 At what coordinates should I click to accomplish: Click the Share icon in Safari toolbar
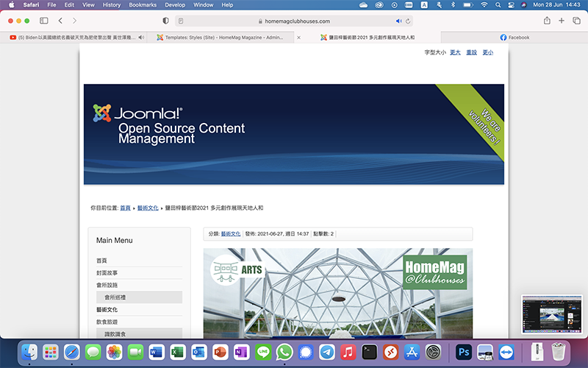coord(547,21)
